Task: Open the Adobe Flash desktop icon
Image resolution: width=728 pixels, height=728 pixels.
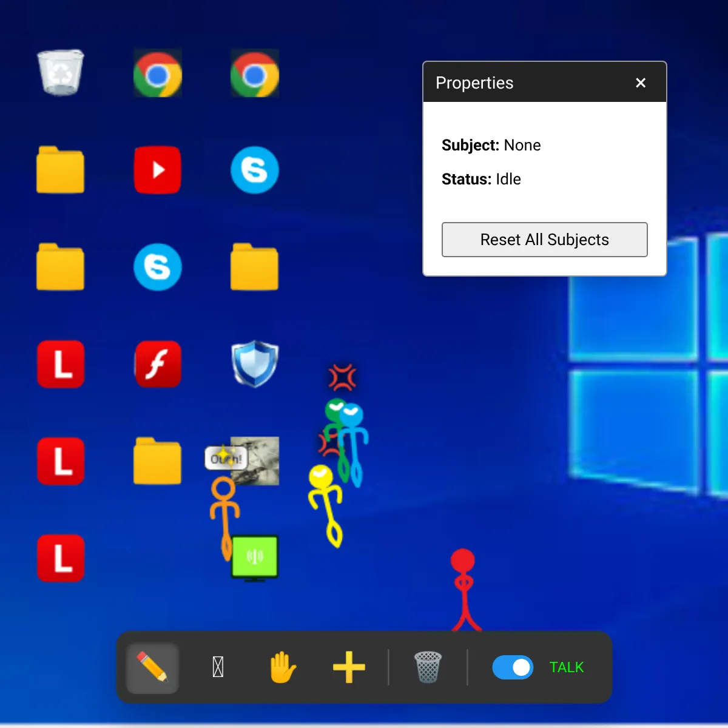Action: tap(158, 364)
